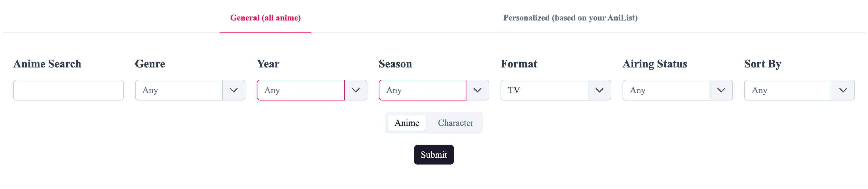Click the Season dropdown chevron

pos(478,90)
